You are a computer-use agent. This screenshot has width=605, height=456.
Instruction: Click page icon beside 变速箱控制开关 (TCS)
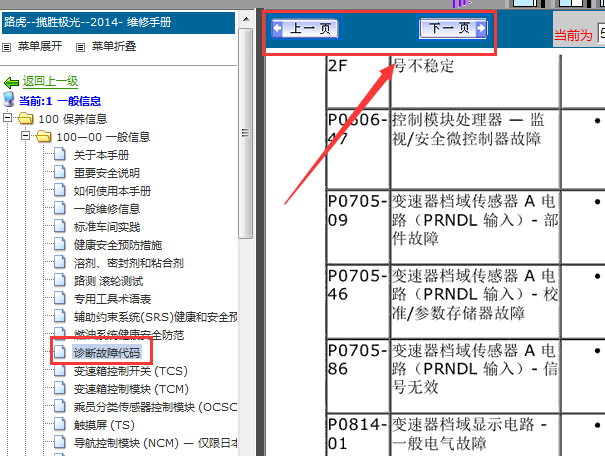(59, 370)
